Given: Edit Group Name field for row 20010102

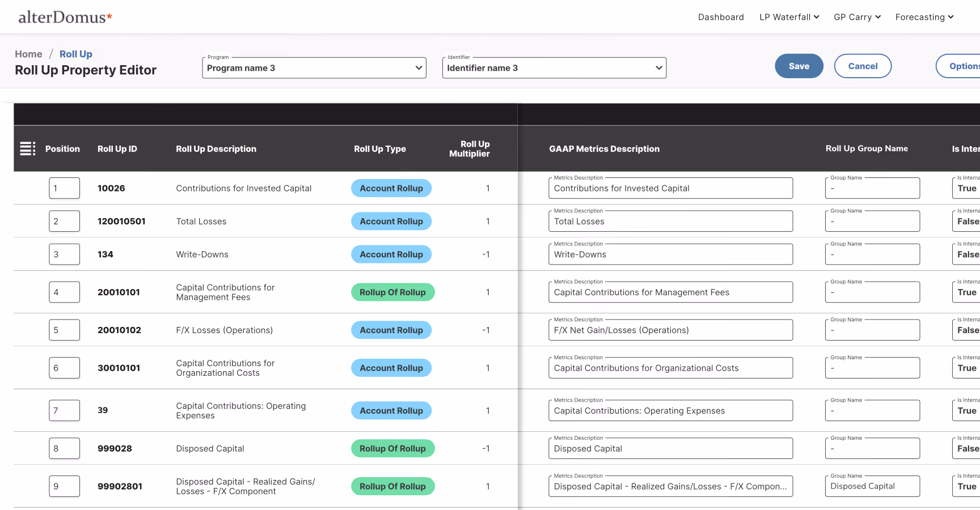Looking at the screenshot, I should pyautogui.click(x=872, y=330).
